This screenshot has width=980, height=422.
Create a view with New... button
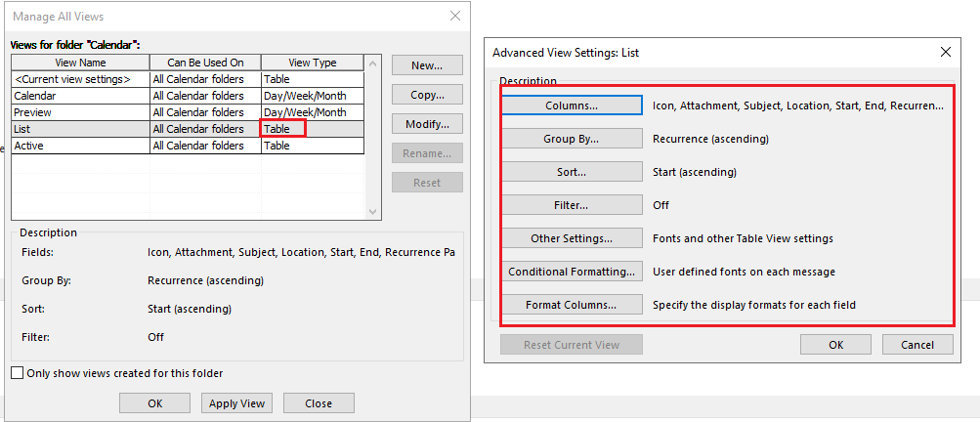pos(427,65)
